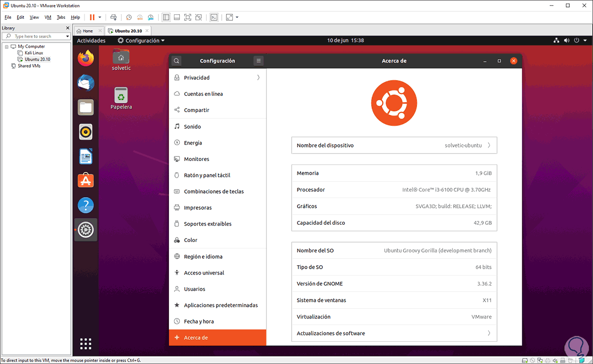Open the Files manager in the dock
593x364 pixels.
[x=86, y=107]
